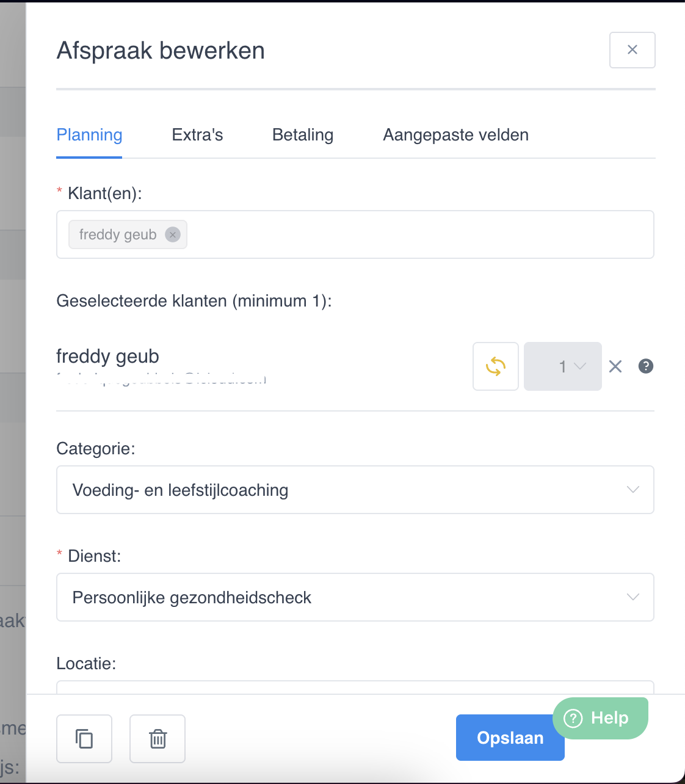Open the customer quantity dropdown showing 1
The height and width of the screenshot is (784, 685).
(x=563, y=366)
